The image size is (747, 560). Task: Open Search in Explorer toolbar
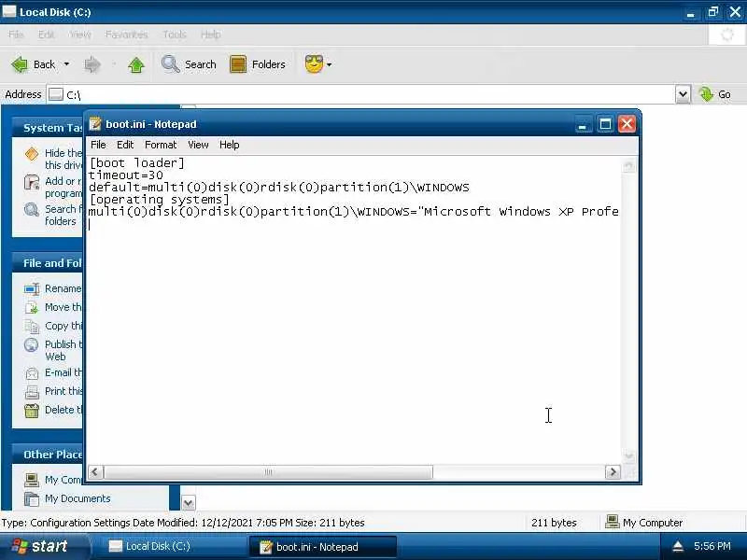[189, 64]
